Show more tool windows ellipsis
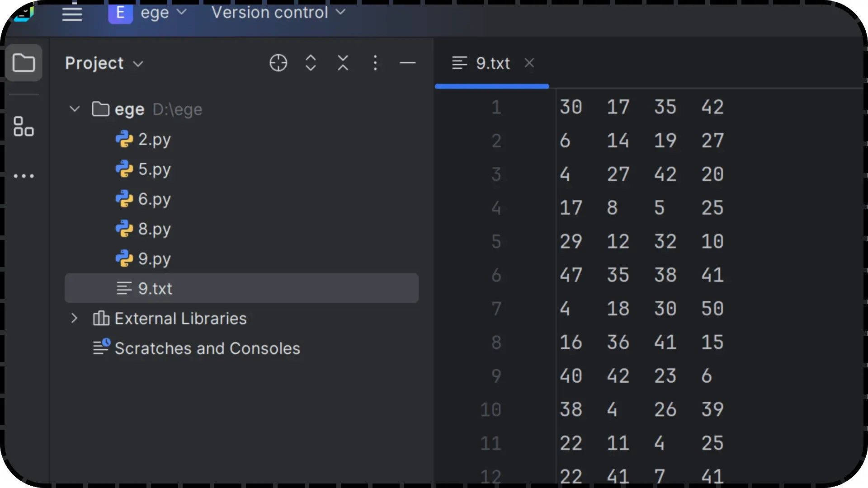Screen dimensions: 868x488 tap(24, 176)
